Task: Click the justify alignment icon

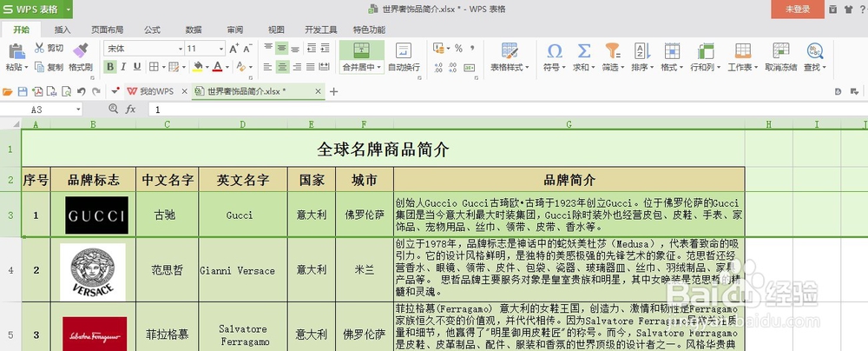Action: (311, 67)
